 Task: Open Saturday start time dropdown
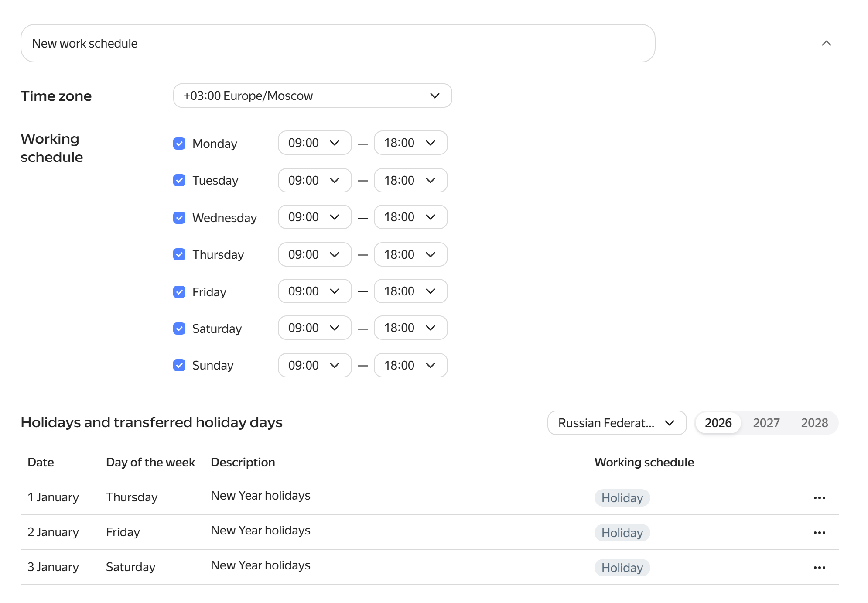click(x=314, y=328)
